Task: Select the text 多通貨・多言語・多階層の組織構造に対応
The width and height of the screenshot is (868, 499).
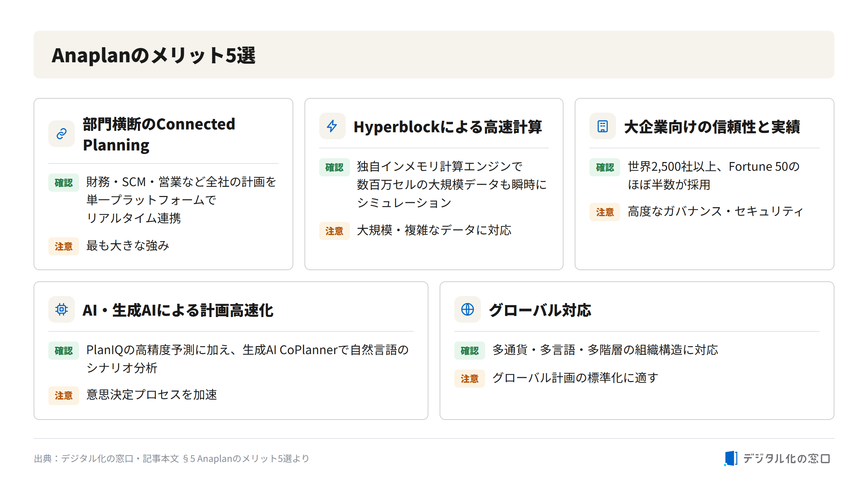Action: click(x=605, y=350)
